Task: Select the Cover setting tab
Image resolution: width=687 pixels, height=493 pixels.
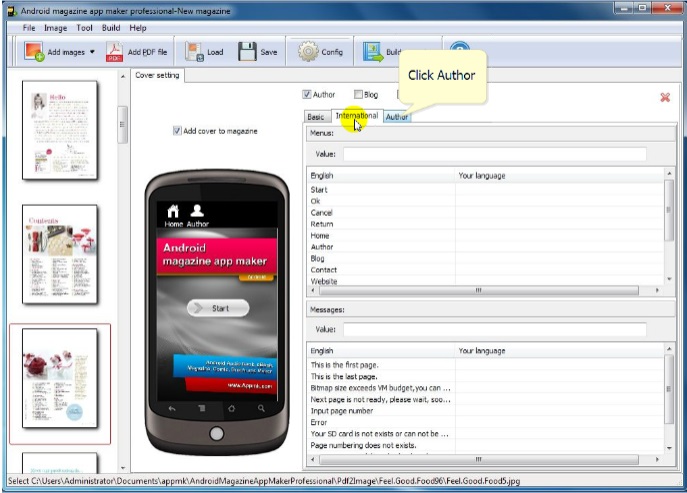Action: (157, 75)
